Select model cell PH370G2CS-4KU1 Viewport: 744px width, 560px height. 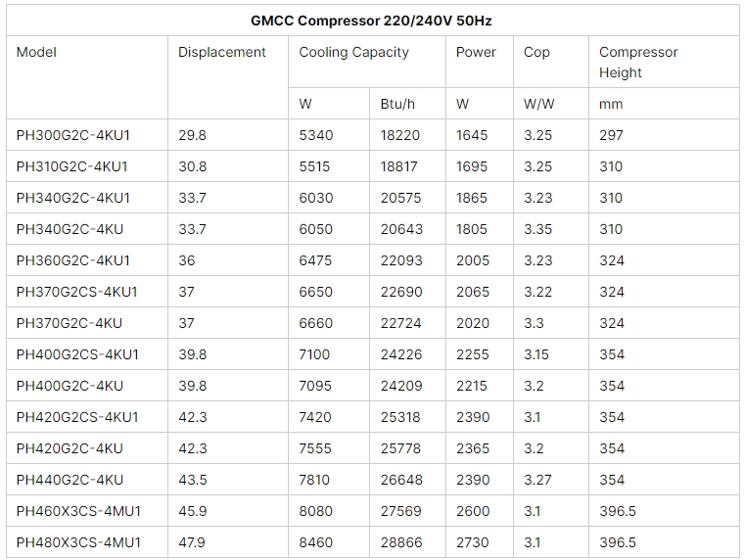click(x=77, y=292)
